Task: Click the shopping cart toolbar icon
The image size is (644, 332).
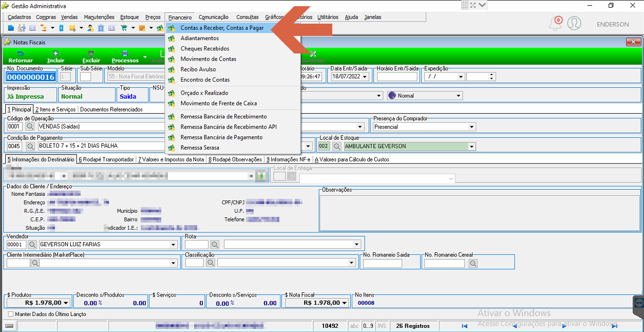Action: (x=124, y=28)
